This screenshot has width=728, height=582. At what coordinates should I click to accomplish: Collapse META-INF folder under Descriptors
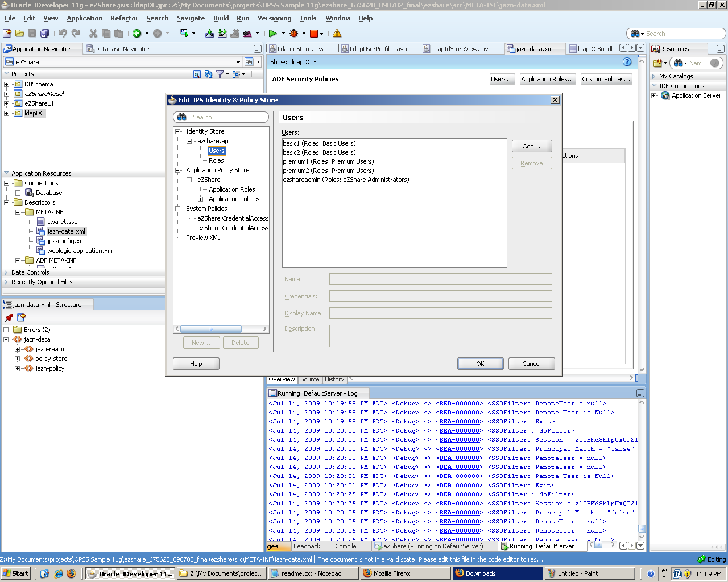[x=18, y=212]
